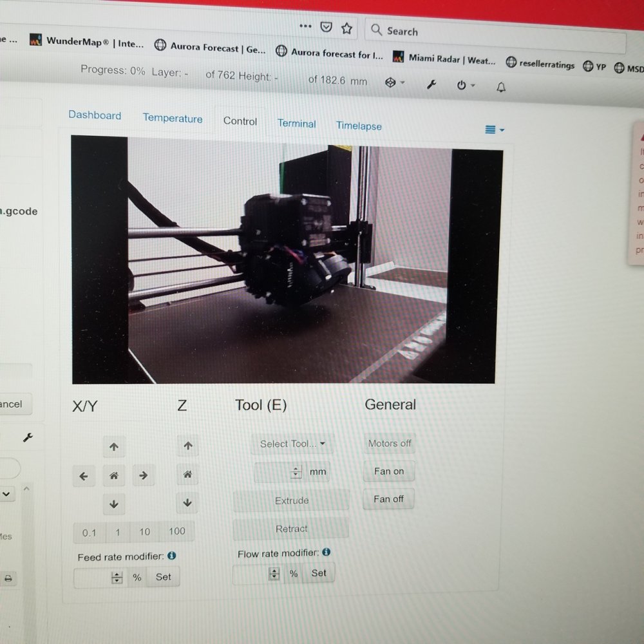Jog the X/Y axis up arrow
644x644 pixels.
114,446
